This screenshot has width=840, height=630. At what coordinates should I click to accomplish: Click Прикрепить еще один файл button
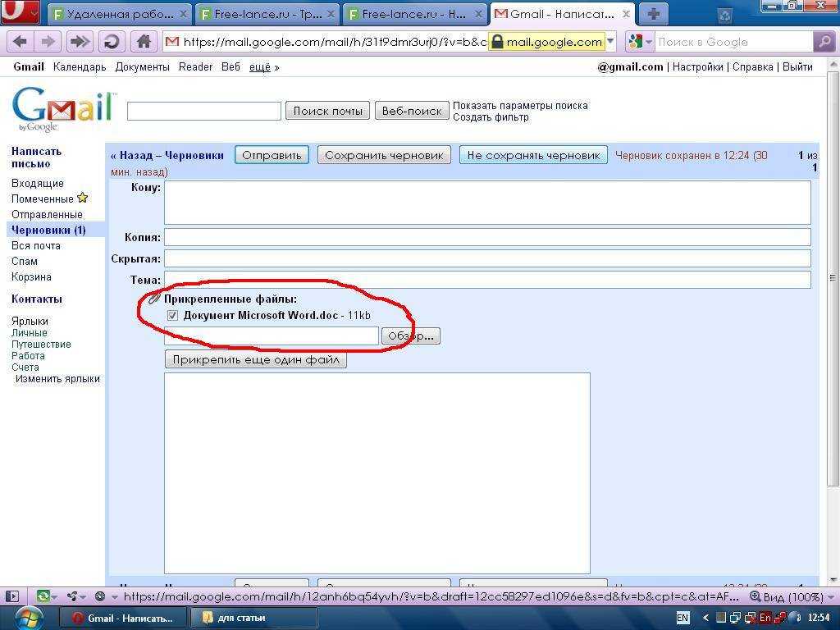pos(256,359)
